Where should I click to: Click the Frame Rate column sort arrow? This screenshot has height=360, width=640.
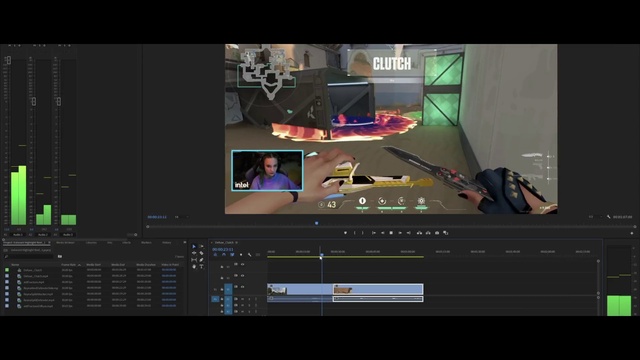pos(79,264)
